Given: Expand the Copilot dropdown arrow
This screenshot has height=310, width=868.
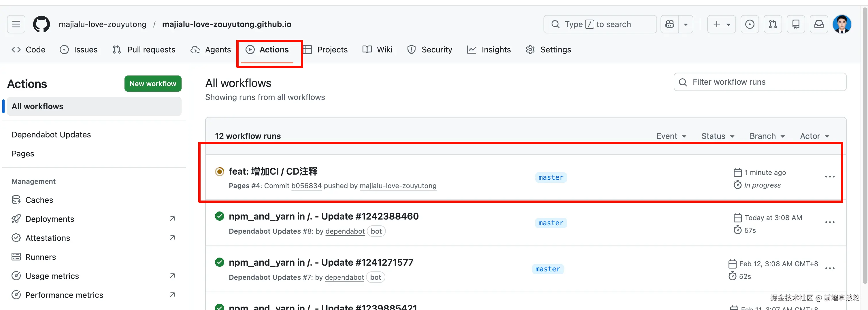Looking at the screenshot, I should pos(686,24).
